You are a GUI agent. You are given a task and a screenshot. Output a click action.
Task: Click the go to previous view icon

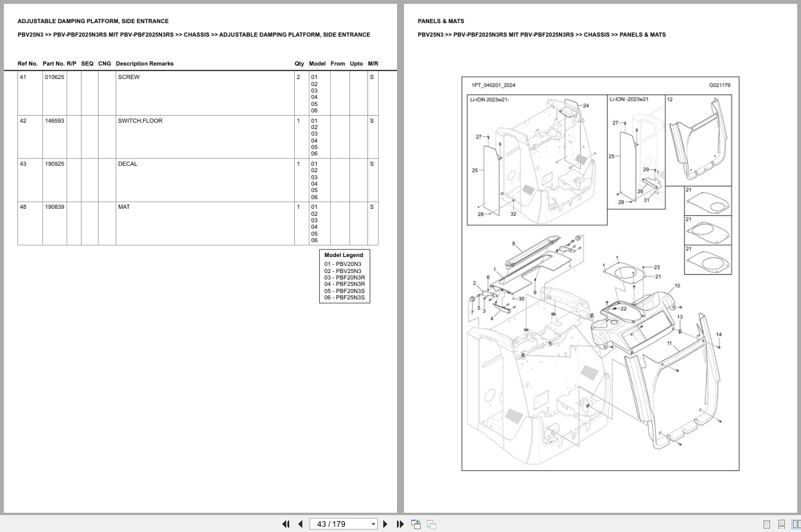[416, 524]
